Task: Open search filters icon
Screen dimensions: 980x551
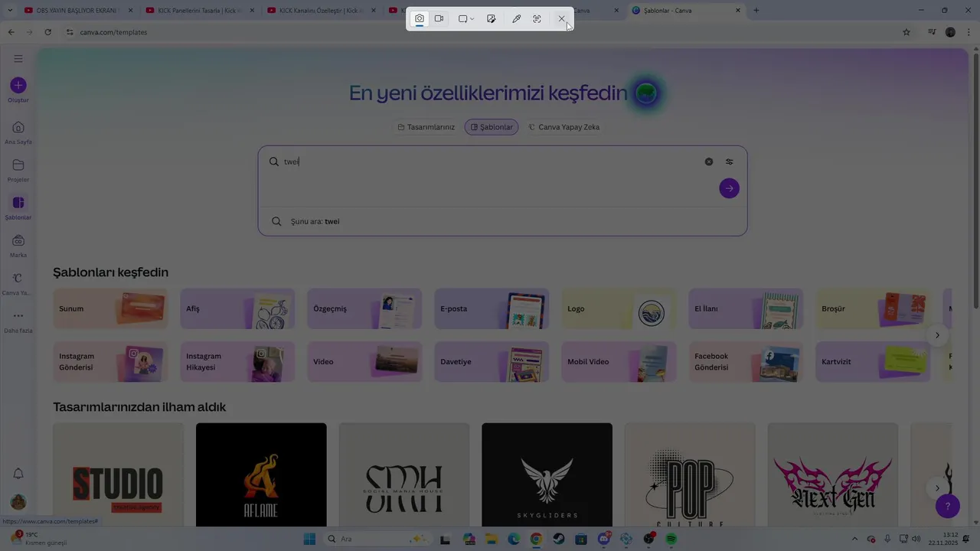Action: (x=729, y=161)
